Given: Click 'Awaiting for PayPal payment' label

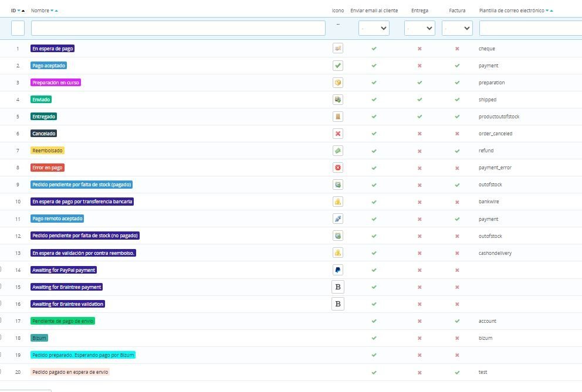Looking at the screenshot, I should pyautogui.click(x=63, y=270).
